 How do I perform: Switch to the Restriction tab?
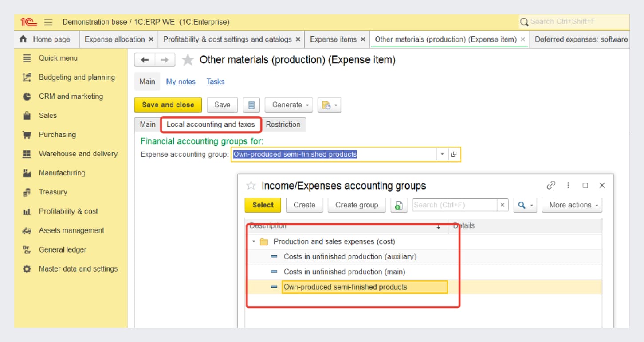(x=283, y=124)
